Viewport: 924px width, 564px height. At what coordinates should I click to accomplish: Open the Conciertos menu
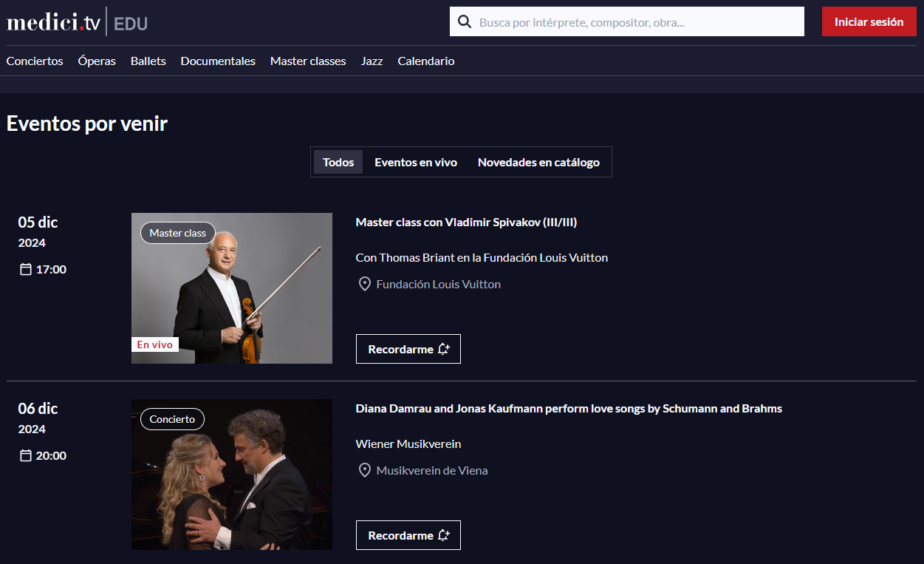[x=35, y=61]
